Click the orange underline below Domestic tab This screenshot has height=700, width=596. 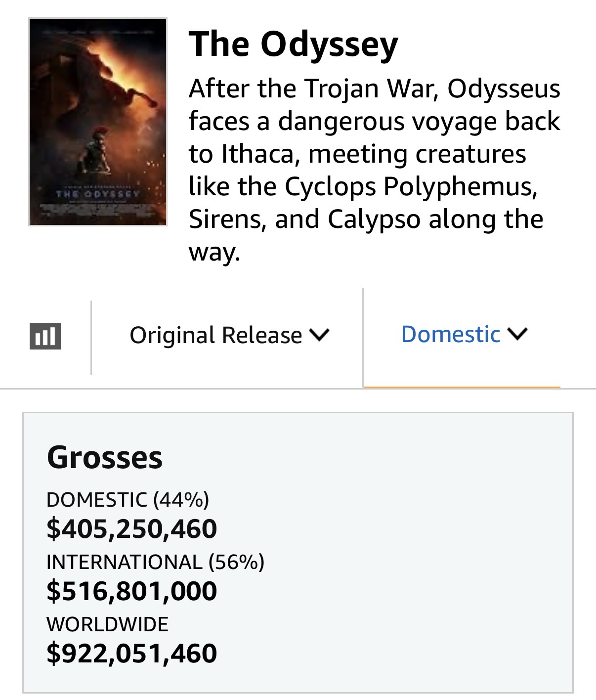click(462, 387)
